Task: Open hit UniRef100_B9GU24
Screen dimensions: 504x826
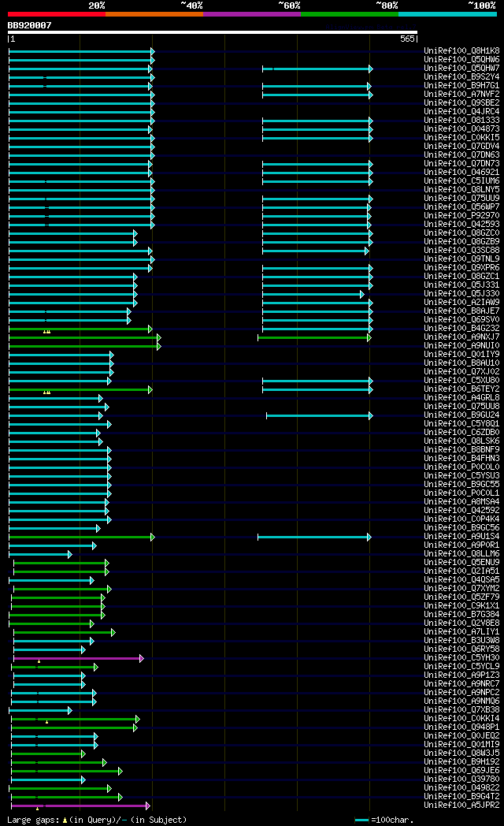Action: click(x=462, y=415)
